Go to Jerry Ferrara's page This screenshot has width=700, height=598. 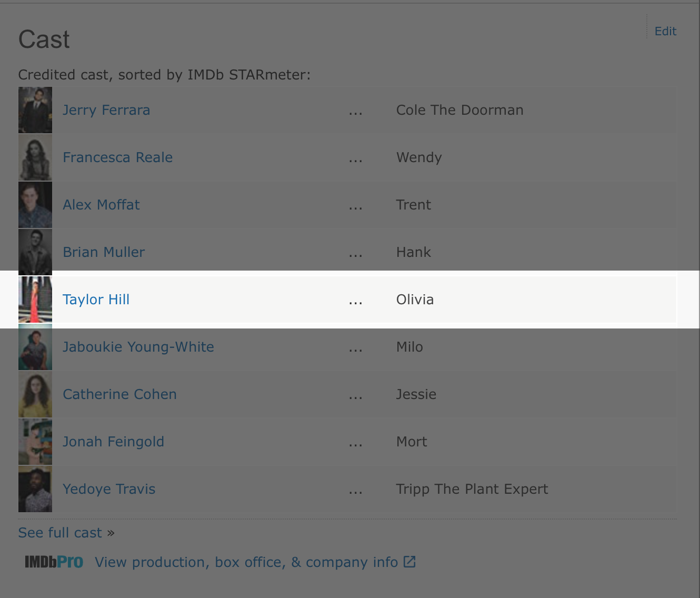point(106,110)
